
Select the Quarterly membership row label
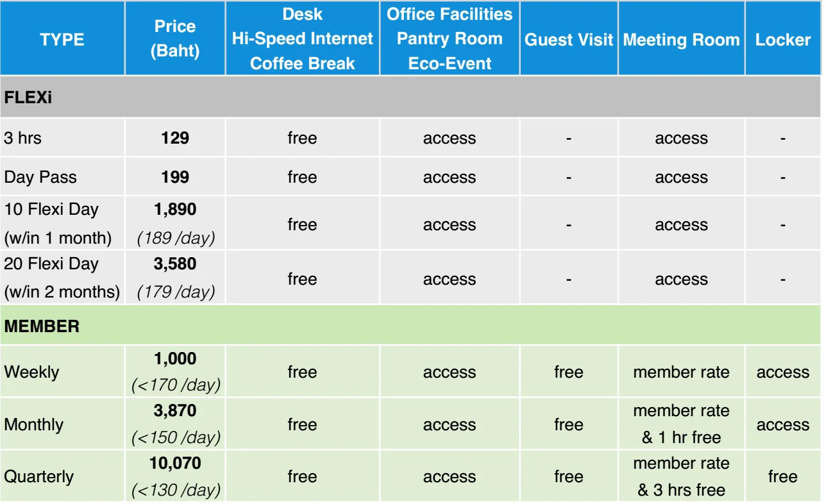click(x=38, y=476)
